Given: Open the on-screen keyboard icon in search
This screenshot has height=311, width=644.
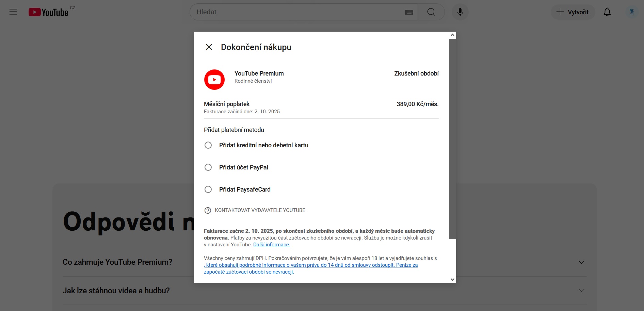Looking at the screenshot, I should (x=409, y=12).
